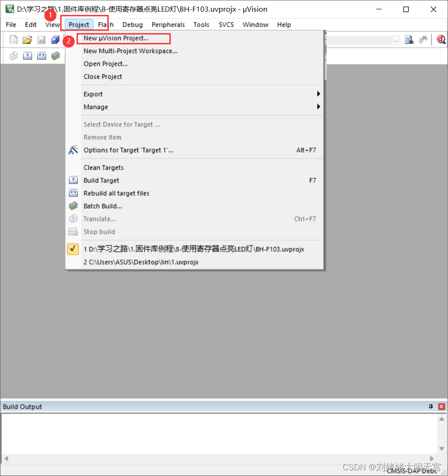Click Build Output scroll up arrow

point(441,419)
